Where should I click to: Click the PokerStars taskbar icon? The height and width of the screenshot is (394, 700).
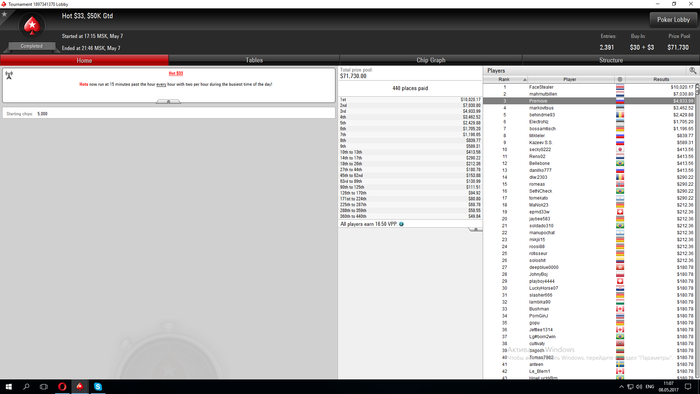coord(80,386)
